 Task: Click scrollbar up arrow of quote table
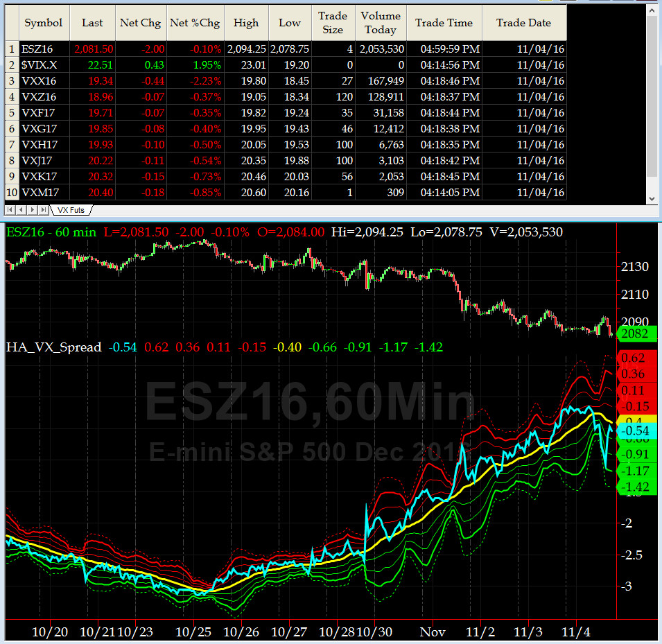pyautogui.click(x=652, y=10)
